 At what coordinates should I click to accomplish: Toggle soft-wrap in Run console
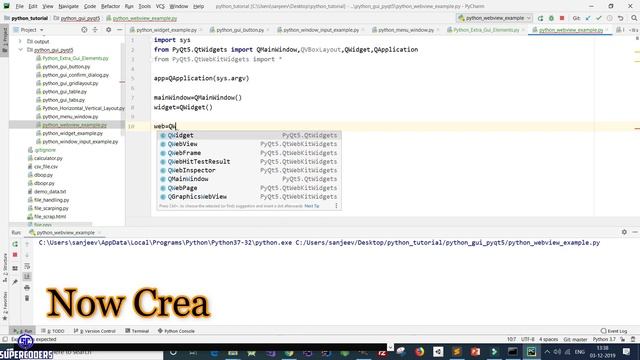27,266
